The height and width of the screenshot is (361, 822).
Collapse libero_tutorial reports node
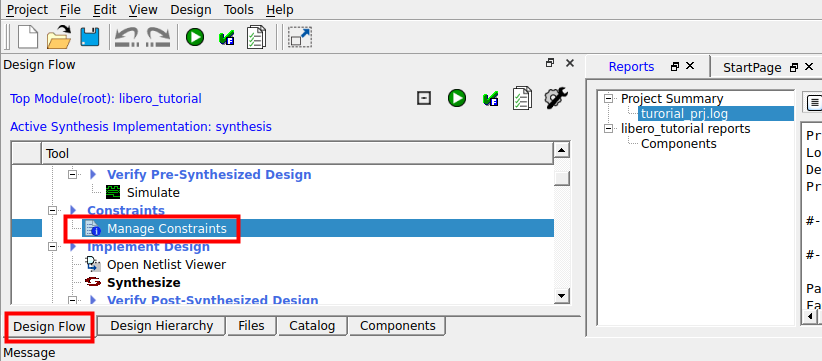609,128
